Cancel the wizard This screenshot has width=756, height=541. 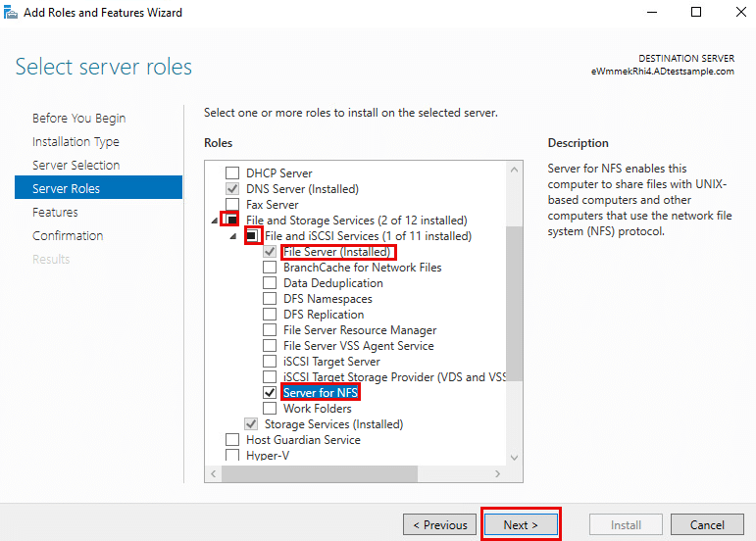(707, 525)
